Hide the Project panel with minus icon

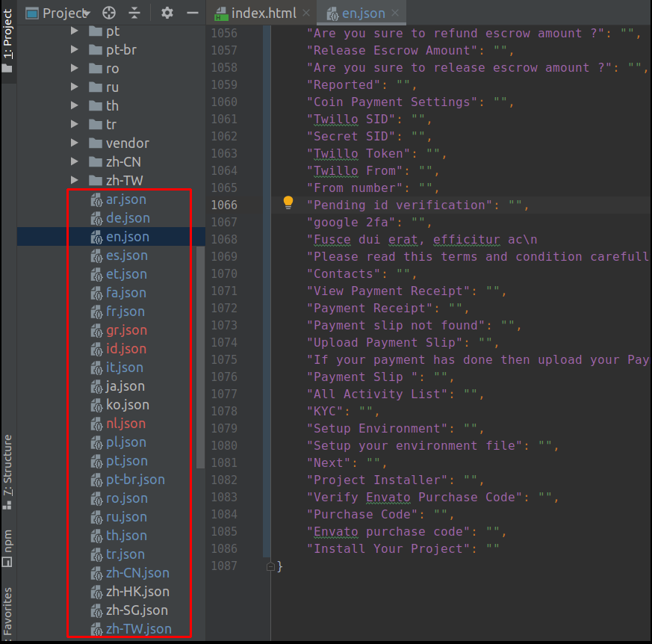(192, 13)
